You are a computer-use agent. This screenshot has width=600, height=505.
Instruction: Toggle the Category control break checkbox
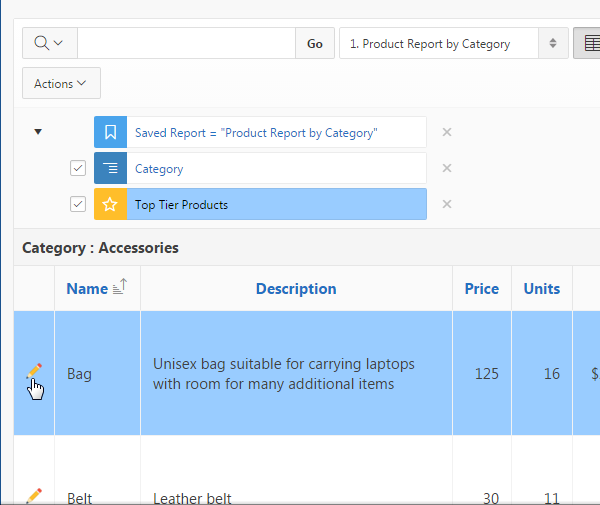[x=78, y=168]
